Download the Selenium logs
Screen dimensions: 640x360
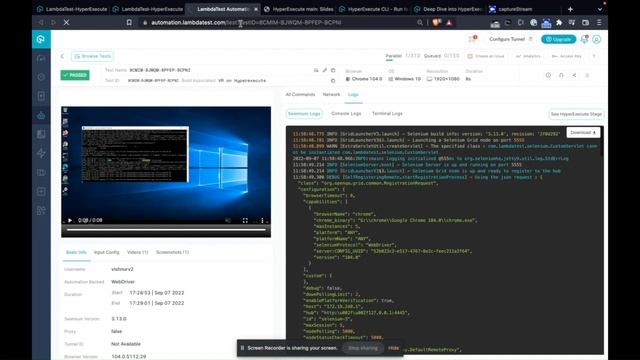pos(583,133)
